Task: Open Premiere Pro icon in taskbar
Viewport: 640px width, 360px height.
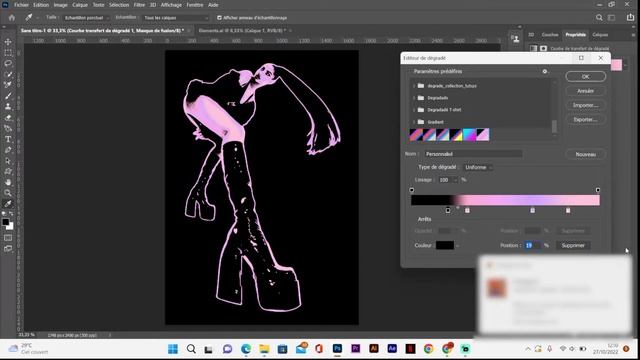Action: click(356, 349)
